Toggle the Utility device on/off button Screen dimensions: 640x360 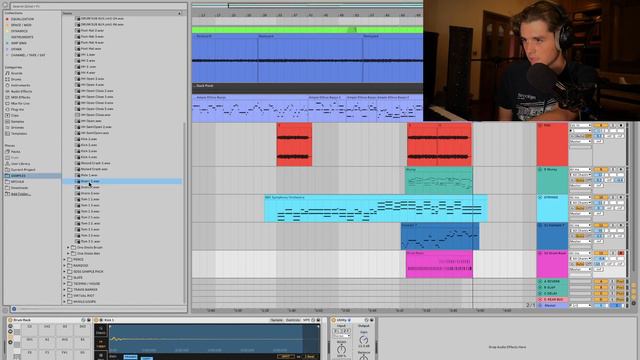click(333, 320)
